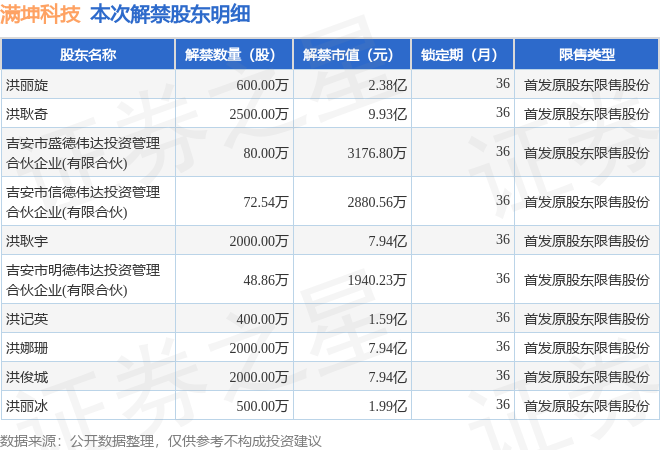The width and height of the screenshot is (660, 450).
Task: Click 洪丽冰's 首发原股东限售股份 cell
Action: [x=587, y=406]
